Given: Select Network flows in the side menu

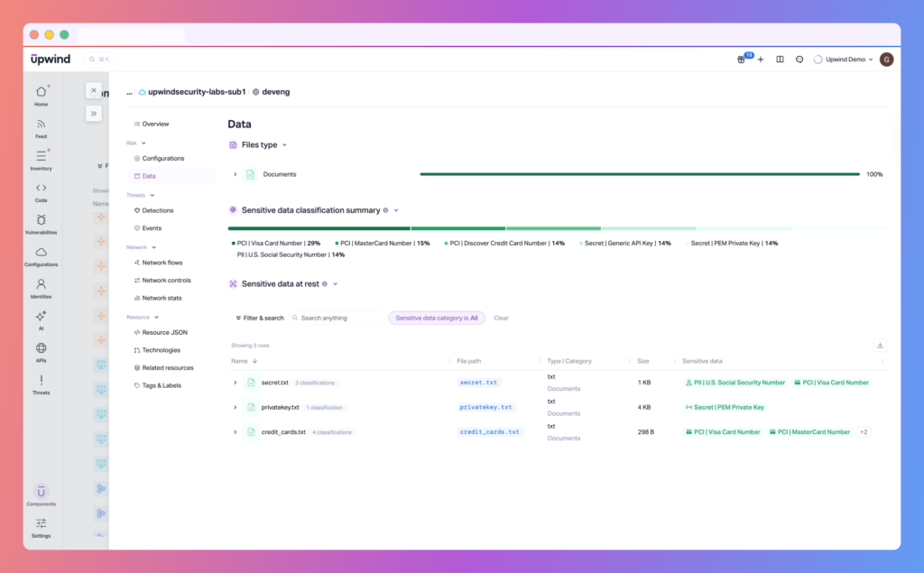Looking at the screenshot, I should point(162,263).
